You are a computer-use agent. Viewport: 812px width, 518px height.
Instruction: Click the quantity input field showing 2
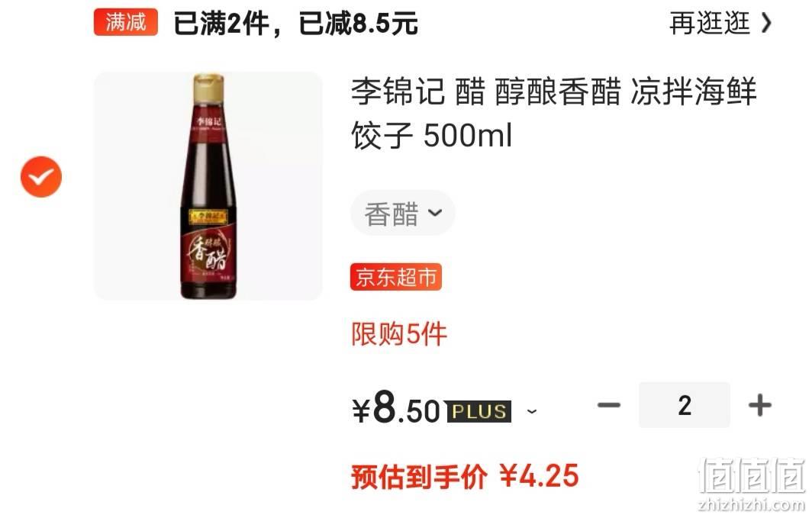(x=684, y=405)
